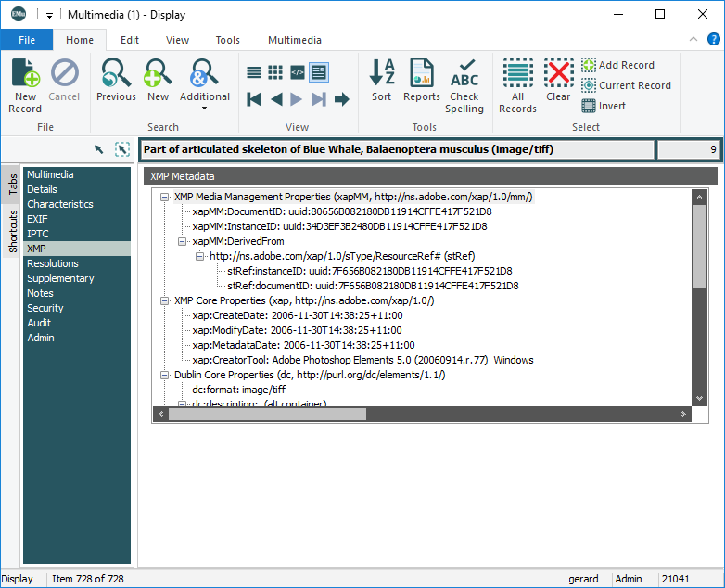Switch to the contact sheet grid view

pyautogui.click(x=275, y=72)
